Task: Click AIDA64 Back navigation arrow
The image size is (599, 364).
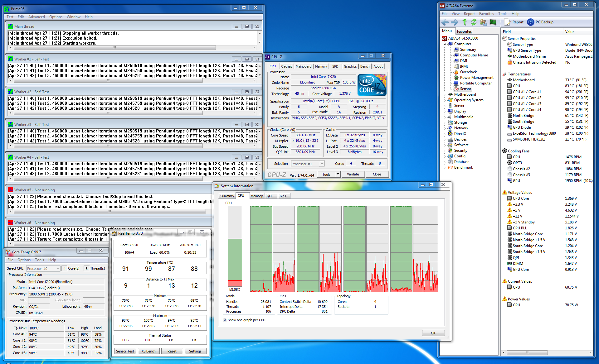Action: (x=445, y=22)
